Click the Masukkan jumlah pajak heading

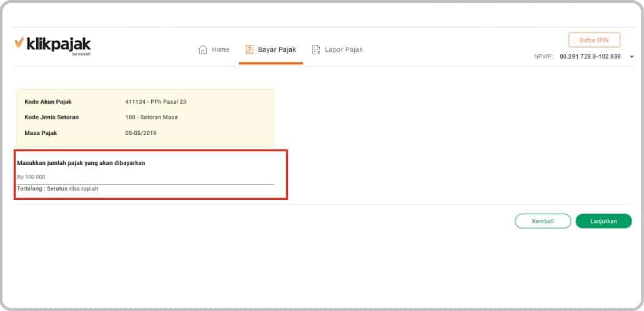(81, 163)
